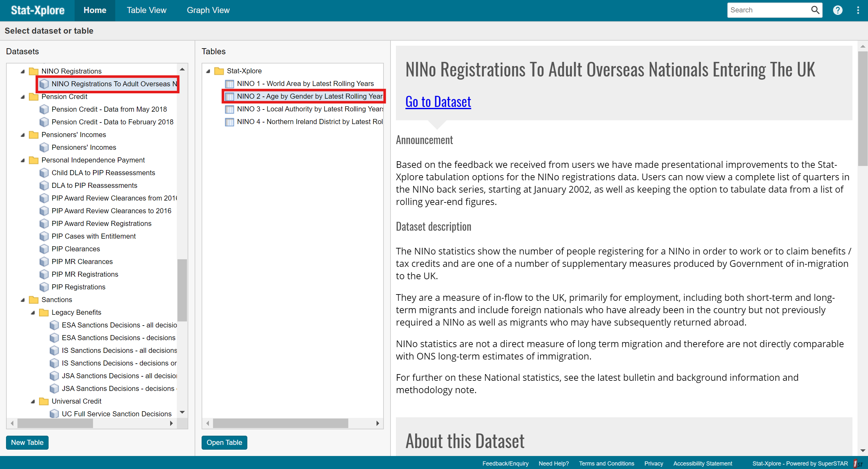This screenshot has height=469, width=868.
Task: Select IS Sanctions Decisions - all decisions dataset
Action: pyautogui.click(x=119, y=351)
